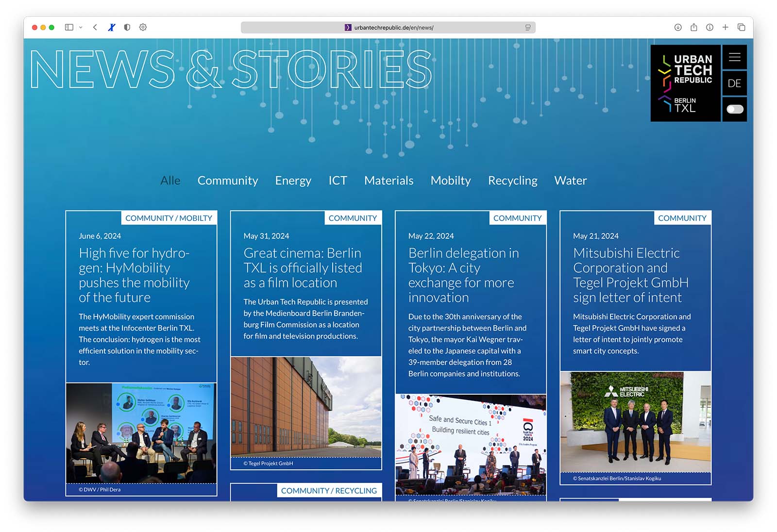Click the © Tegel Projekt GmbH credit
Image resolution: width=777 pixels, height=532 pixels.
(269, 464)
